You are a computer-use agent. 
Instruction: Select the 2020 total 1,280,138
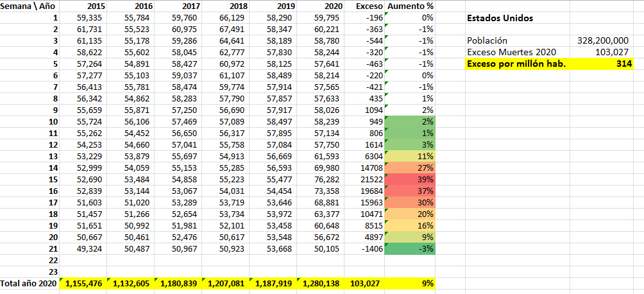click(x=320, y=283)
